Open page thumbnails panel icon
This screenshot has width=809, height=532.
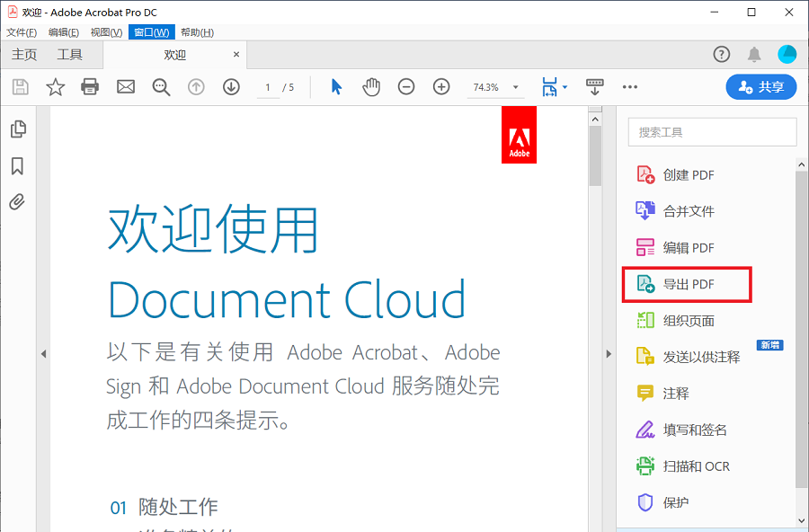pyautogui.click(x=17, y=129)
